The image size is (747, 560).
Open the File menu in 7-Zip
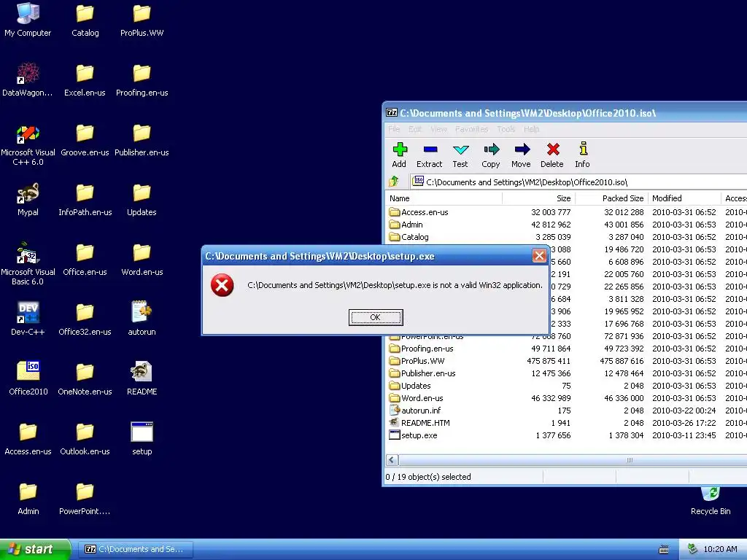coord(394,129)
